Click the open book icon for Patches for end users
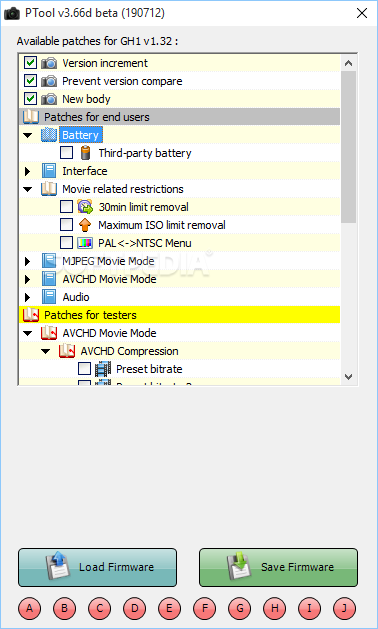378x629 pixels. pos(31,117)
